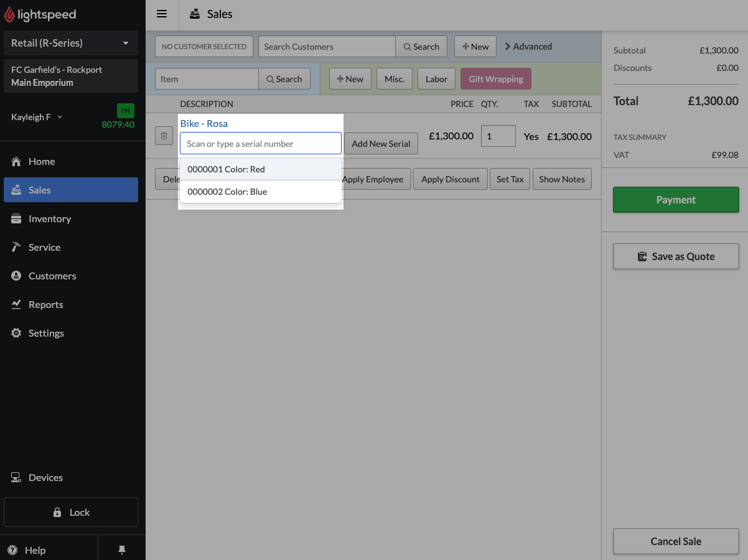
Task: Open Devices in the sidebar
Action: [x=71, y=477]
